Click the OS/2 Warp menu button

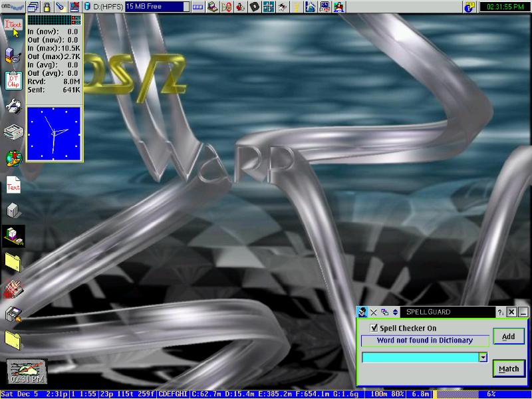coord(13,7)
